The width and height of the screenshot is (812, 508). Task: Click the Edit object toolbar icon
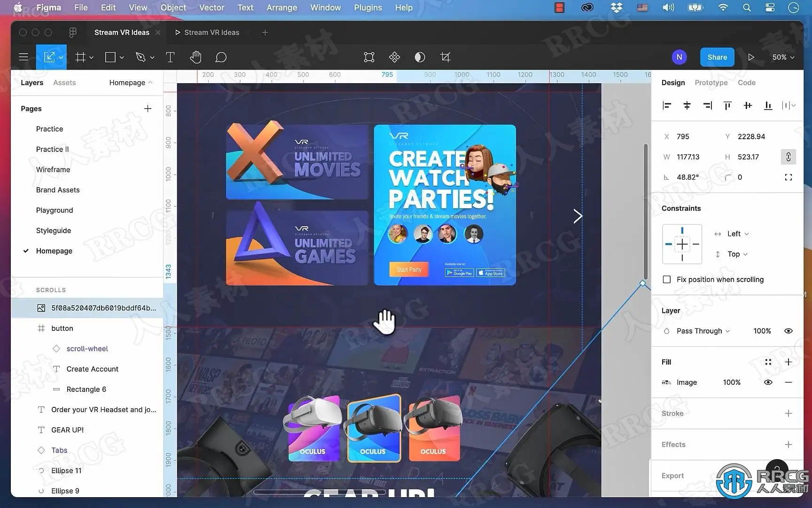[369, 57]
